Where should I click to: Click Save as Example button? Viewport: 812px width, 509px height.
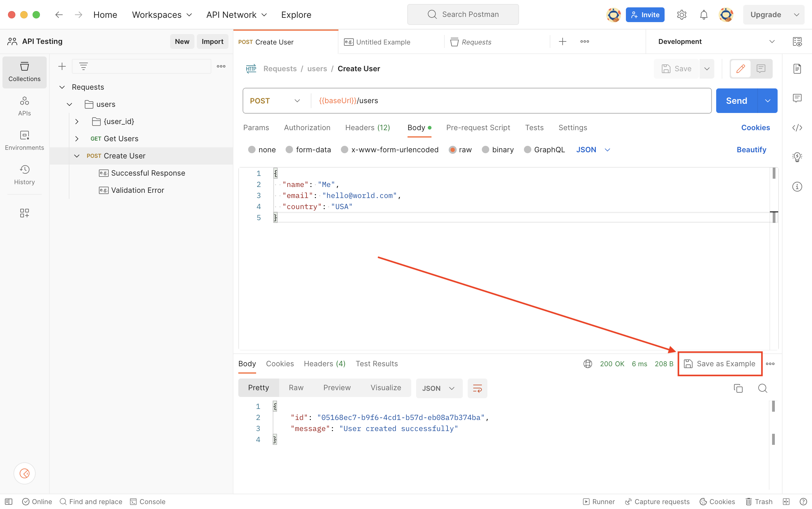pos(720,363)
